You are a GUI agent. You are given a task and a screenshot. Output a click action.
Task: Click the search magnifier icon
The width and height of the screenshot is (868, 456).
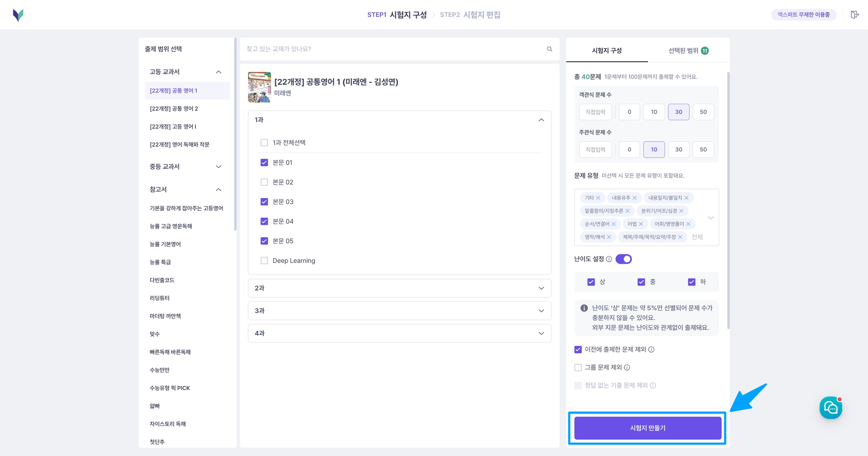[x=549, y=49]
